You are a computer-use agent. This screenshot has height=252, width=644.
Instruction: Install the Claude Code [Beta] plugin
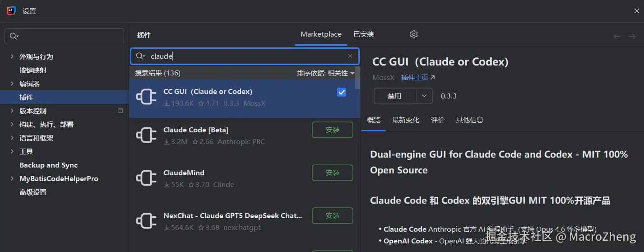(x=333, y=130)
